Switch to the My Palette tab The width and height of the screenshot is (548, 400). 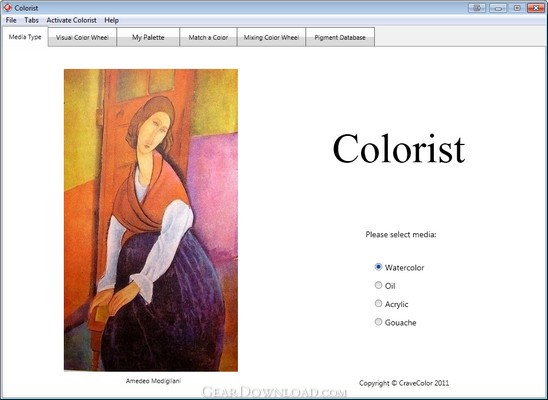click(x=148, y=37)
